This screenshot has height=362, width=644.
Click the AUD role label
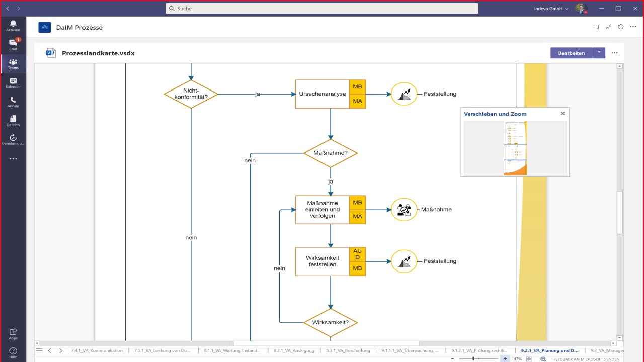[x=357, y=254]
